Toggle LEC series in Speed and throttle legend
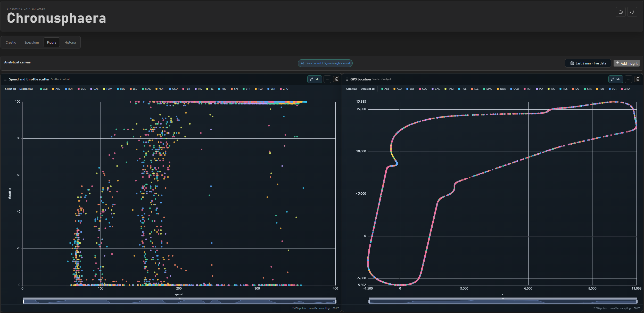 pyautogui.click(x=133, y=89)
